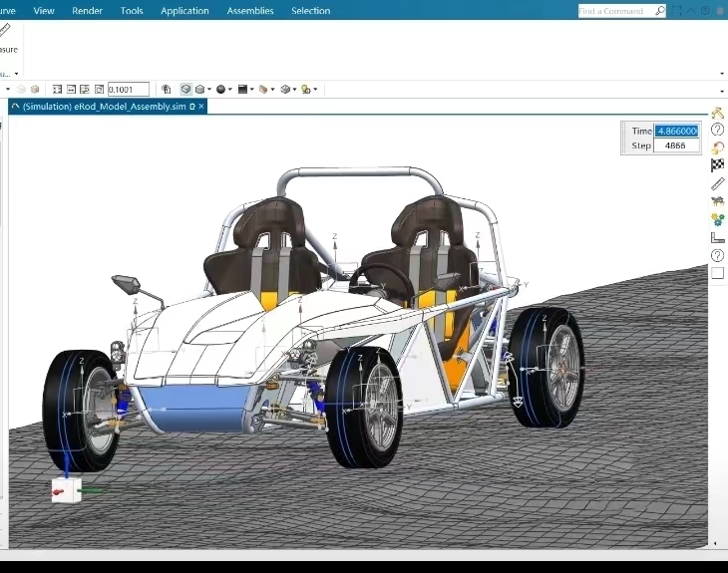
Task: Click the robot arm icon atop right sidebar
Action: [x=717, y=113]
